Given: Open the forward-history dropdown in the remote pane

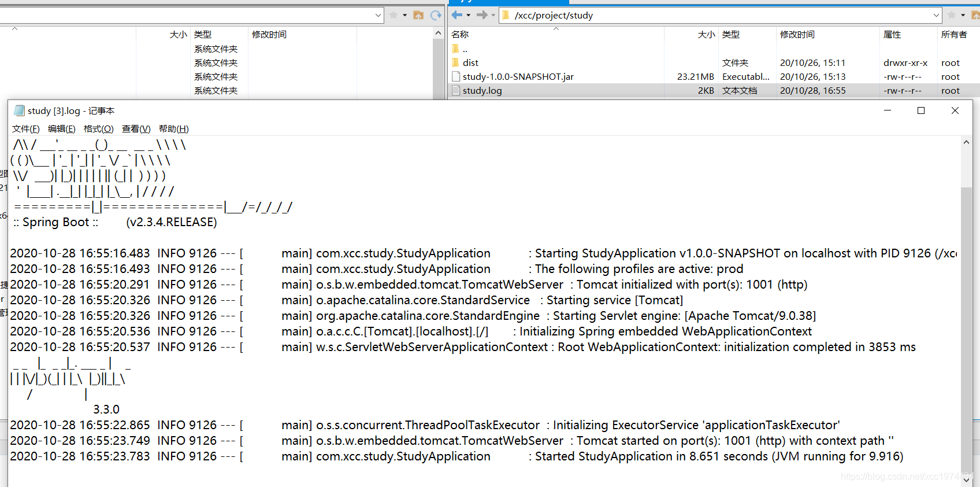Looking at the screenshot, I should (493, 15).
